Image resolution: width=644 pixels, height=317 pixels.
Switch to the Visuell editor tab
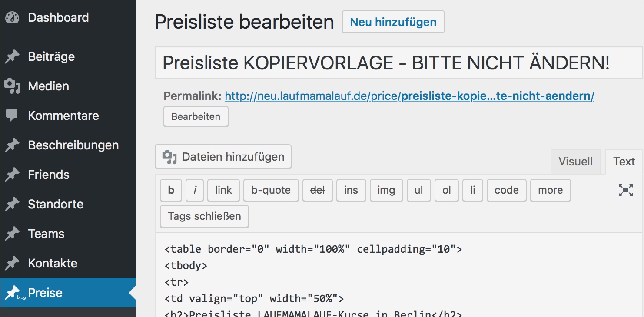(x=575, y=162)
